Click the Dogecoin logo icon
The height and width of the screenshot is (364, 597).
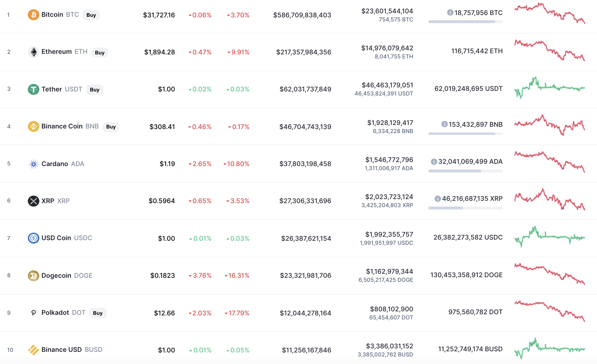[x=34, y=275]
